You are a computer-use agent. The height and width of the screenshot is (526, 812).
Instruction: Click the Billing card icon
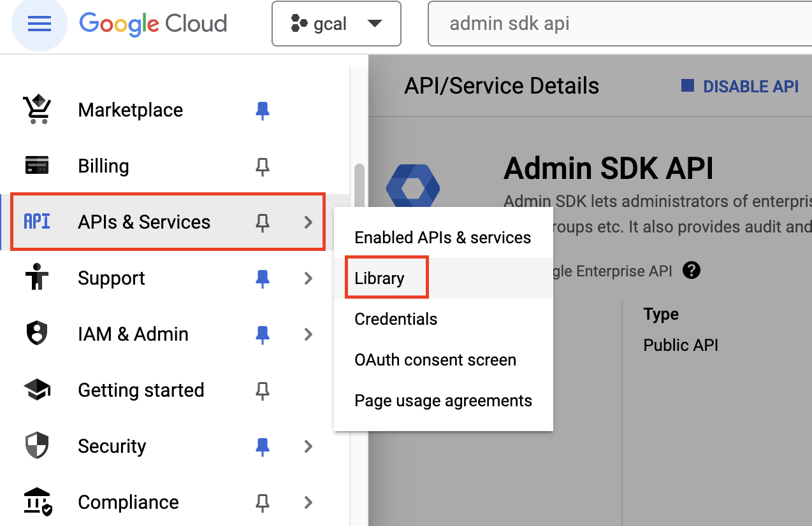click(37, 166)
